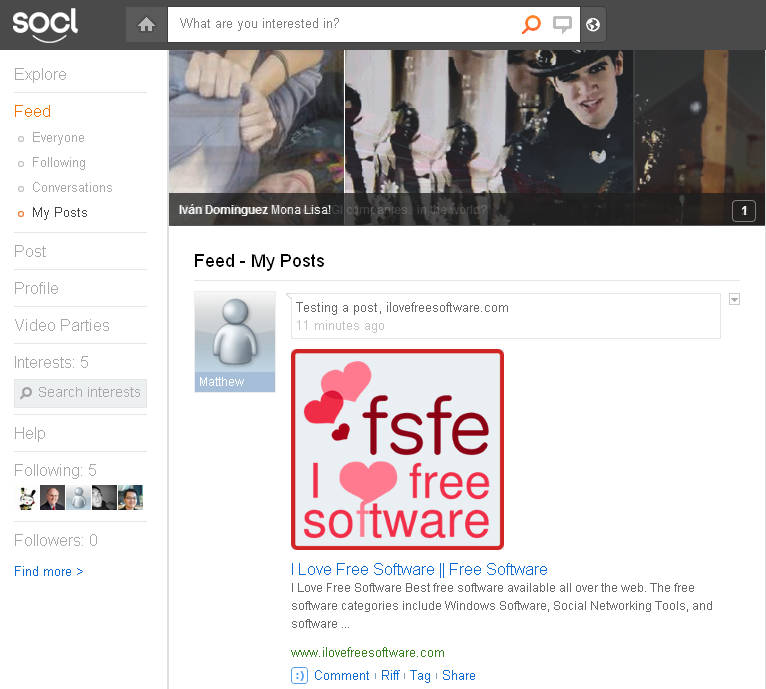Open the fourth following avatar (black and white face)

click(104, 498)
